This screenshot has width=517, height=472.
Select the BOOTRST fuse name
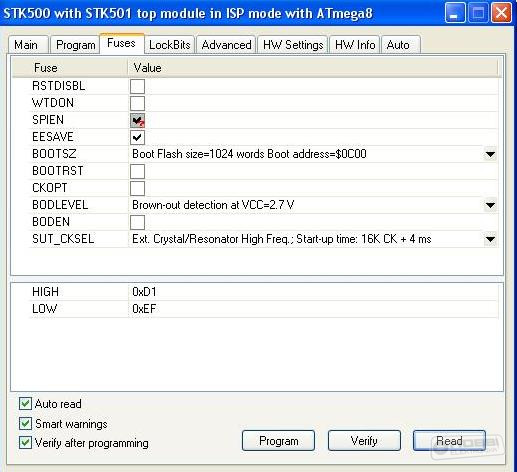(x=58, y=171)
